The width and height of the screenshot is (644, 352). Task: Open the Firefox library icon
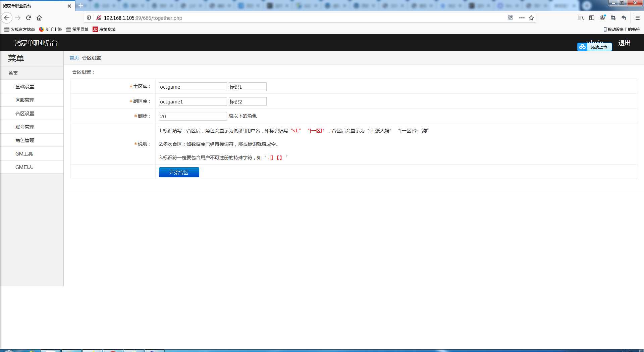click(x=581, y=18)
